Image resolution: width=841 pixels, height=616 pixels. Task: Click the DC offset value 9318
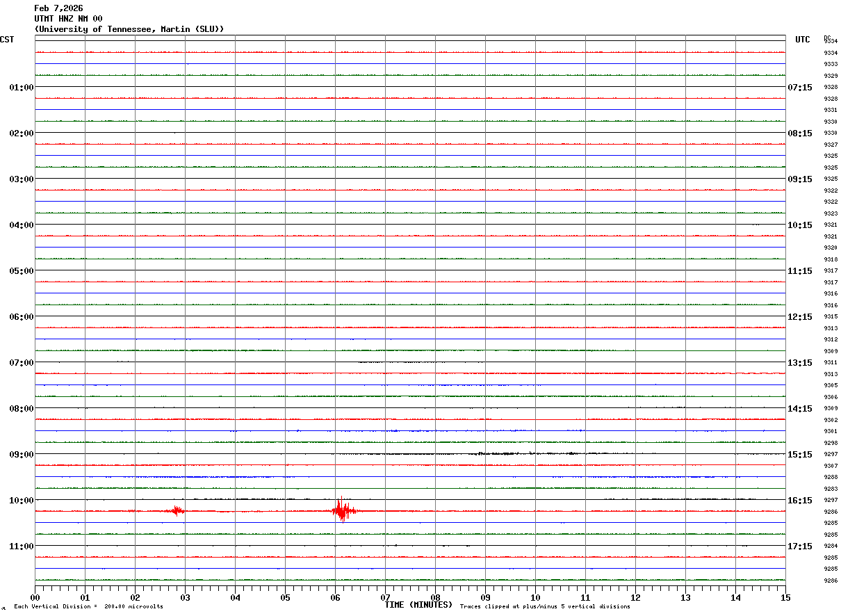[x=830, y=259]
